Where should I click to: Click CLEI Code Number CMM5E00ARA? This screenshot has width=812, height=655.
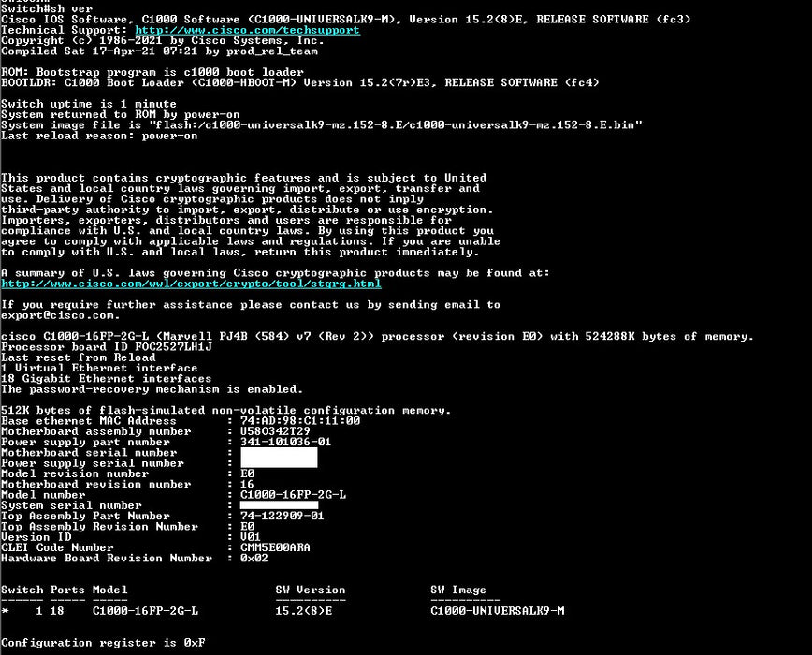275,547
